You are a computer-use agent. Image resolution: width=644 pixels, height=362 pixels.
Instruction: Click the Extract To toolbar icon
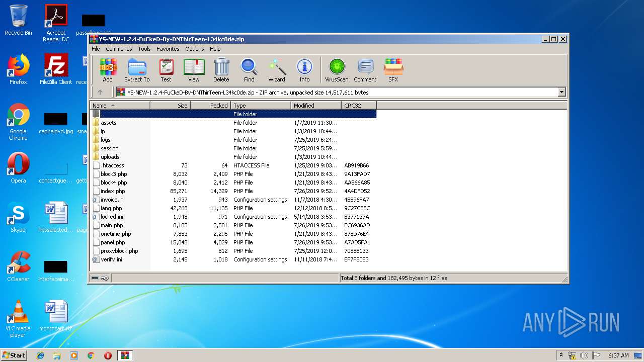[137, 70]
